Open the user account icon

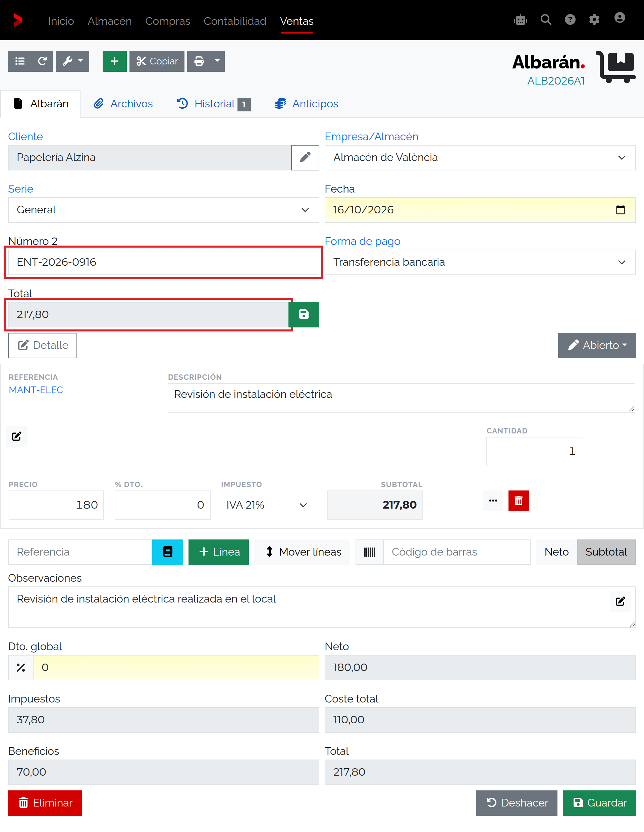(620, 18)
